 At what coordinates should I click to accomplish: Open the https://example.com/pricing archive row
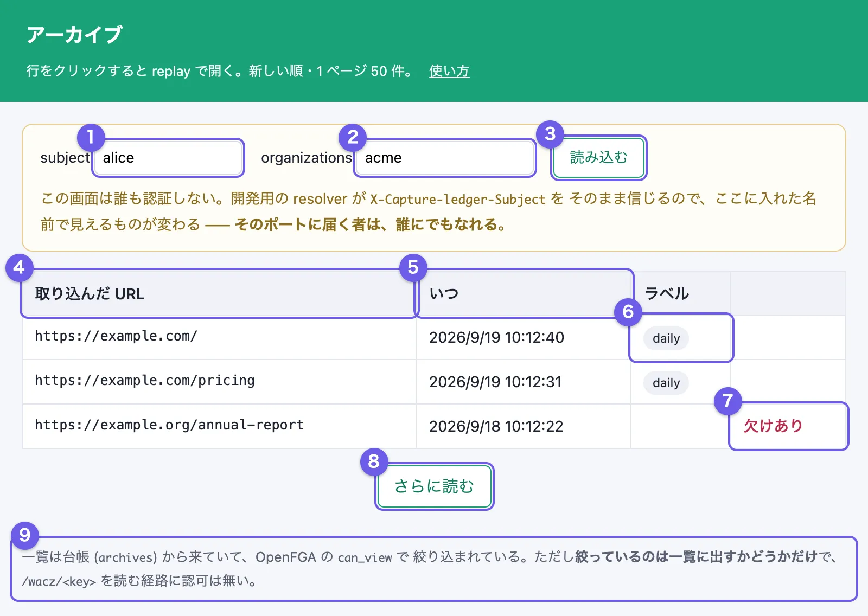point(434,382)
